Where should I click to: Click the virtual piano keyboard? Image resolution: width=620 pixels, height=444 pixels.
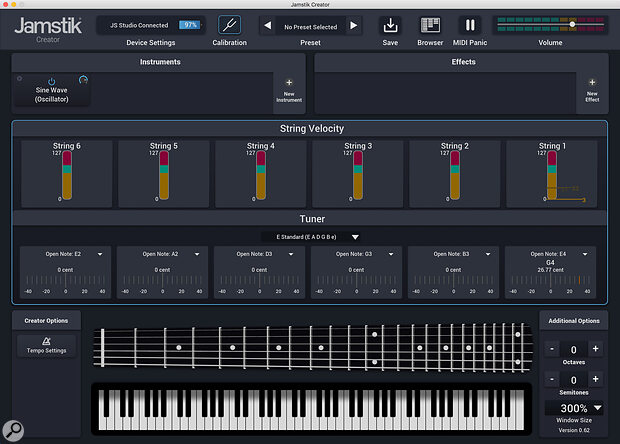pos(312,410)
